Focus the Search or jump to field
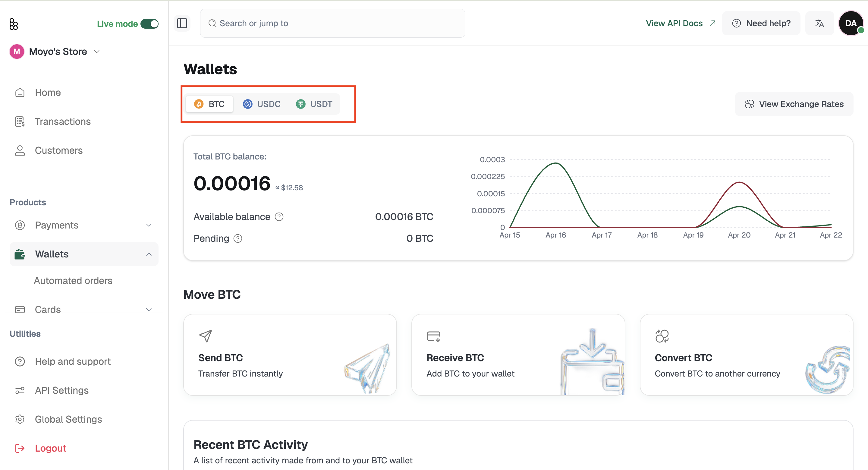The height and width of the screenshot is (470, 868). click(332, 23)
